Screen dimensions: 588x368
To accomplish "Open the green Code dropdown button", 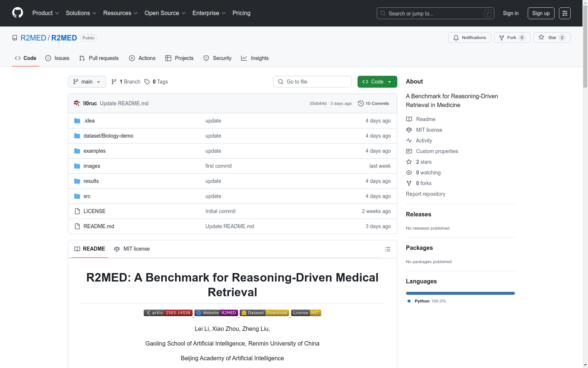I will [x=377, y=82].
